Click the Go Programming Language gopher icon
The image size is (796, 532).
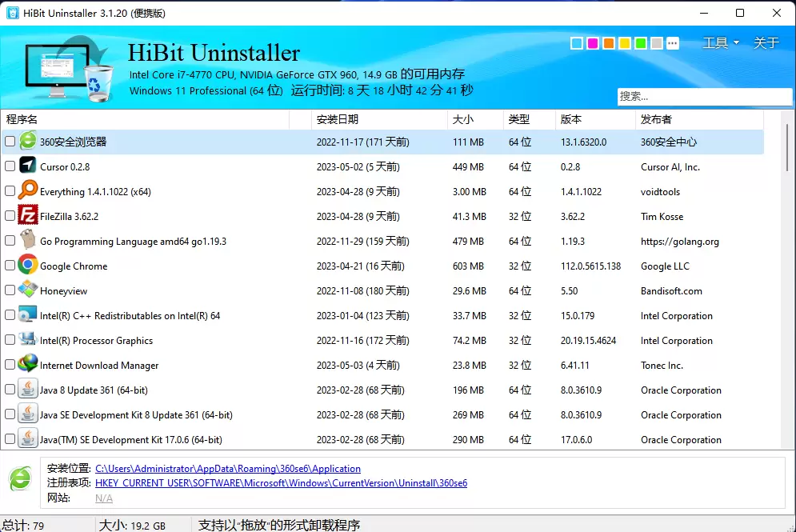28,240
